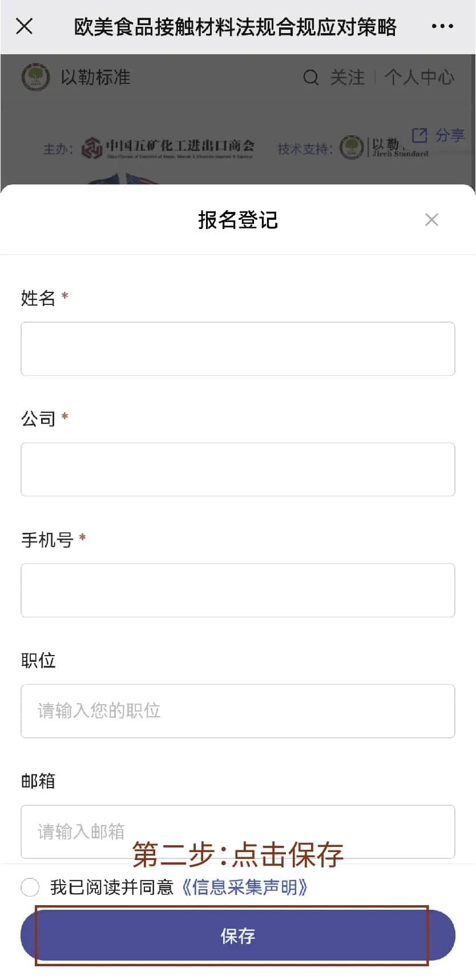This screenshot has width=476, height=980.
Task: Tap the 以勒标准 round logo
Action: (x=35, y=77)
